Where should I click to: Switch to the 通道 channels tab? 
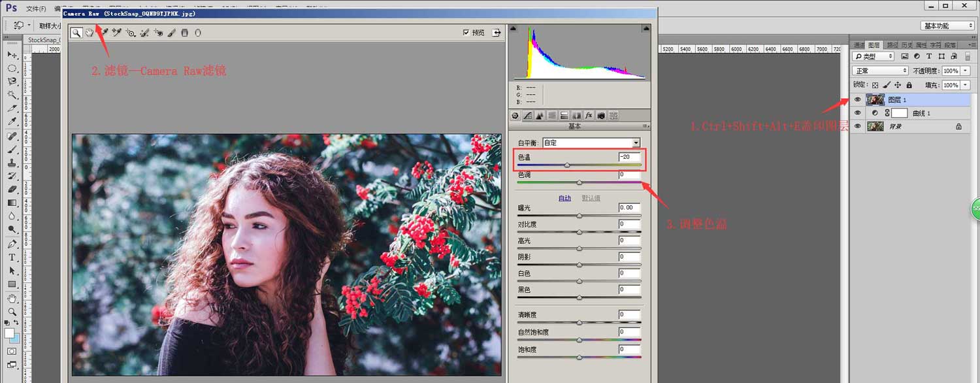coord(858,45)
